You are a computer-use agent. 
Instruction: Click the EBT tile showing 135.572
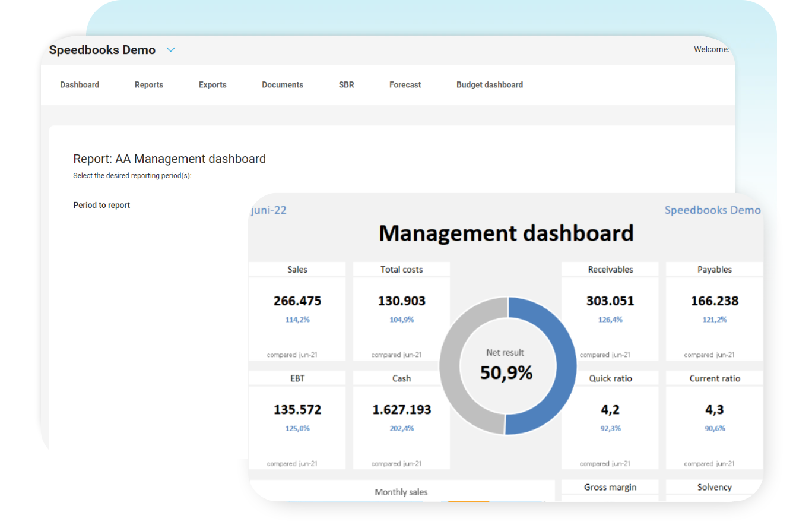click(297, 410)
